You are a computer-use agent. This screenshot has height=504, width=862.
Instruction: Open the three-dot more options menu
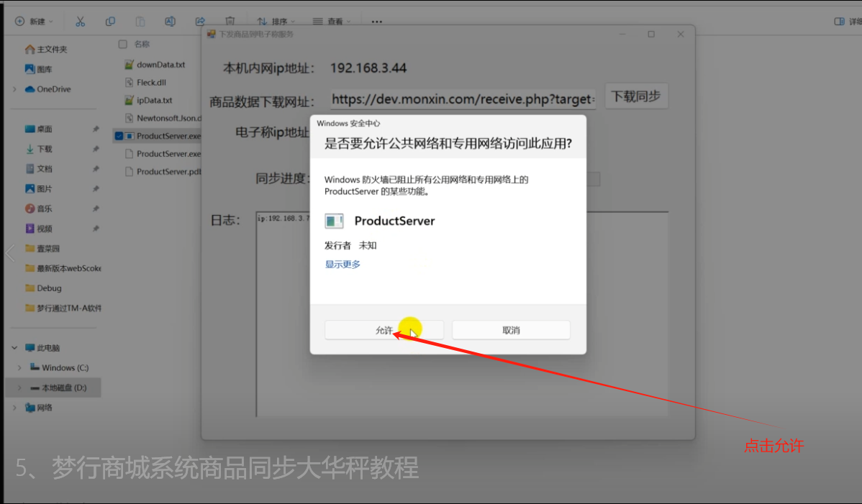click(x=376, y=22)
